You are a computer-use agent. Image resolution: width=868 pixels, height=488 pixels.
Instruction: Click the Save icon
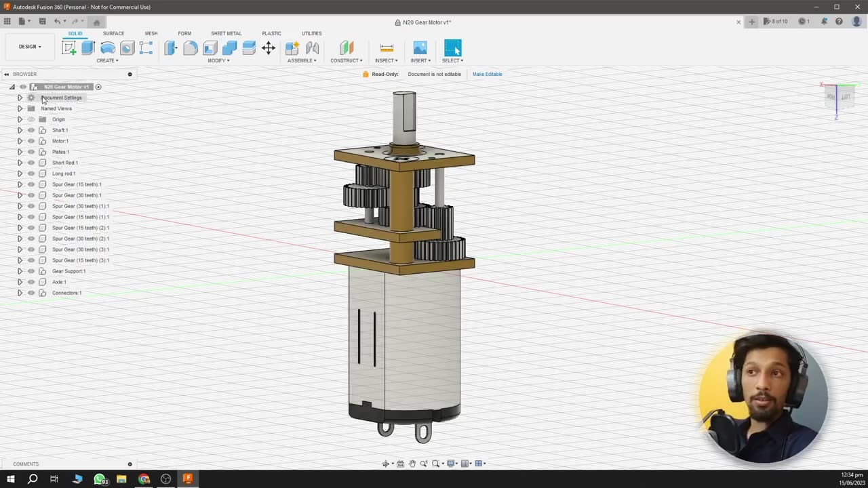42,22
